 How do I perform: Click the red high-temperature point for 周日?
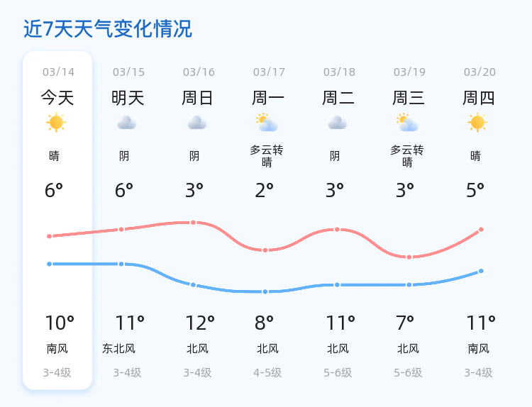point(193,223)
